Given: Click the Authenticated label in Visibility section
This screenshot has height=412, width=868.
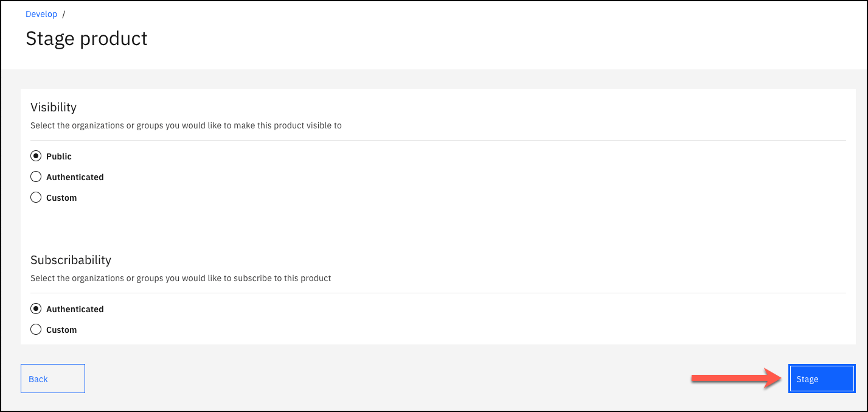Looking at the screenshot, I should coord(75,177).
